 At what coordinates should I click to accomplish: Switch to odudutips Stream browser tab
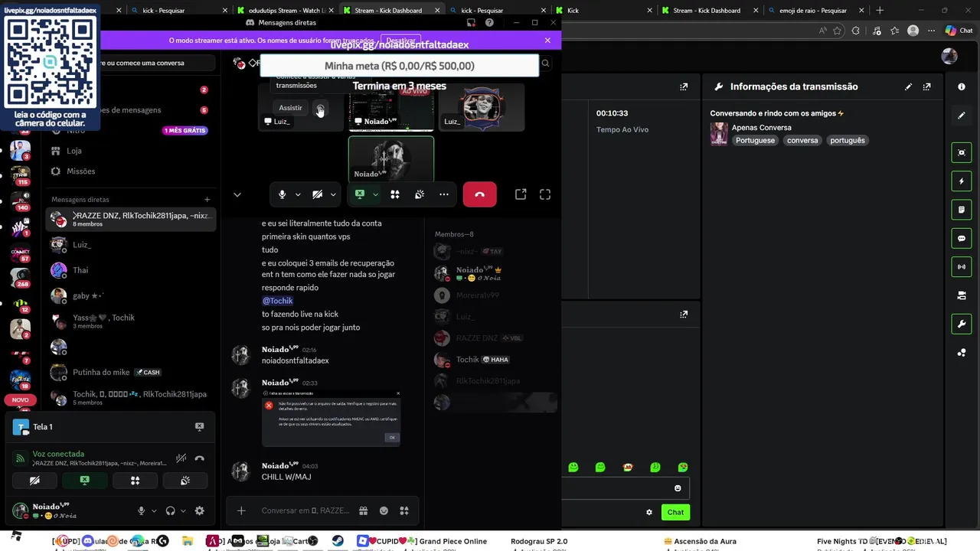pyautogui.click(x=285, y=11)
